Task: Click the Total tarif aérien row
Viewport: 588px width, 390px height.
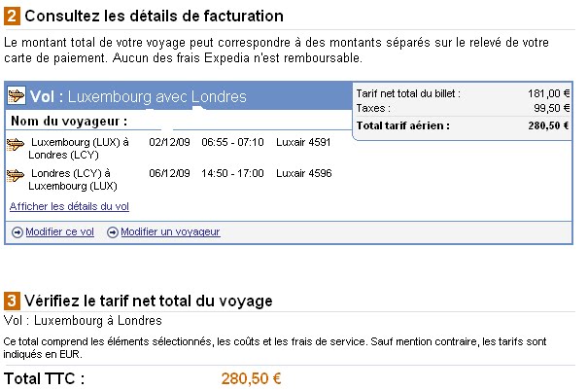Action: 463,125
